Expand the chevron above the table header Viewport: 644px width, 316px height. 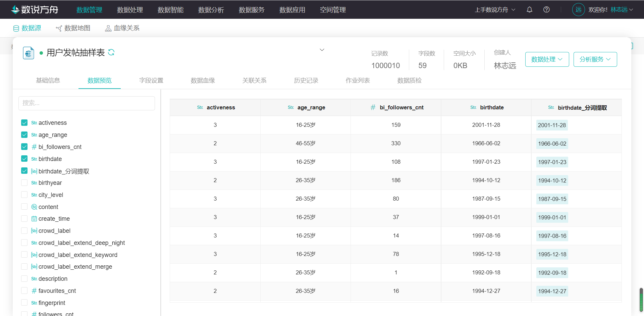click(322, 50)
